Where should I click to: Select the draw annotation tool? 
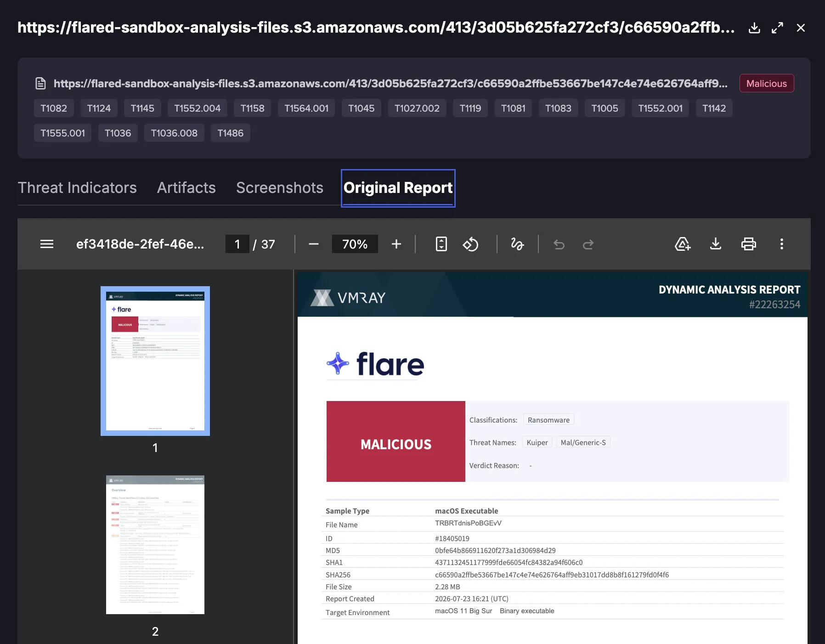click(518, 244)
